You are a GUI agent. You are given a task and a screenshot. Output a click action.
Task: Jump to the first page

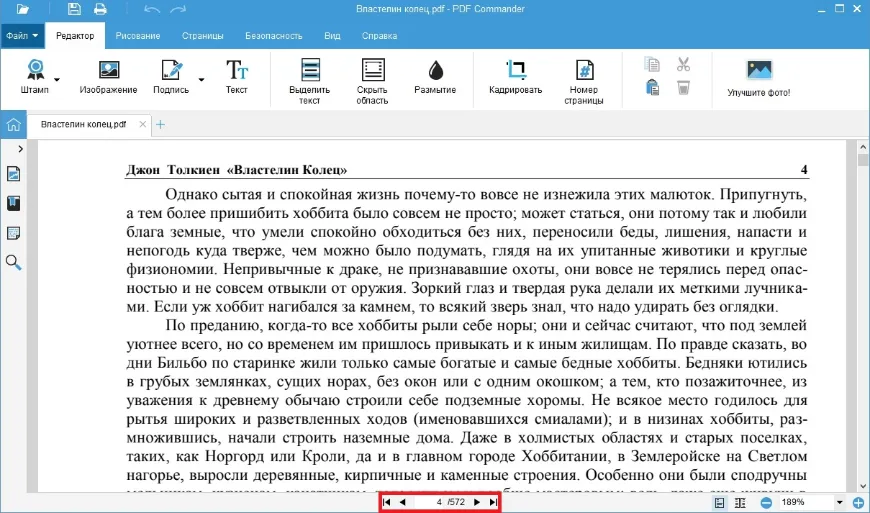pos(387,502)
